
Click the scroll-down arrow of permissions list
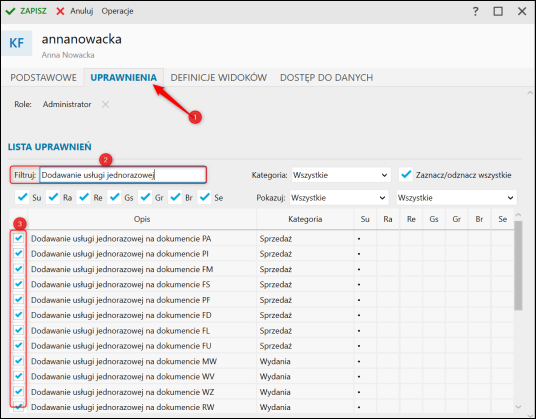(518, 407)
